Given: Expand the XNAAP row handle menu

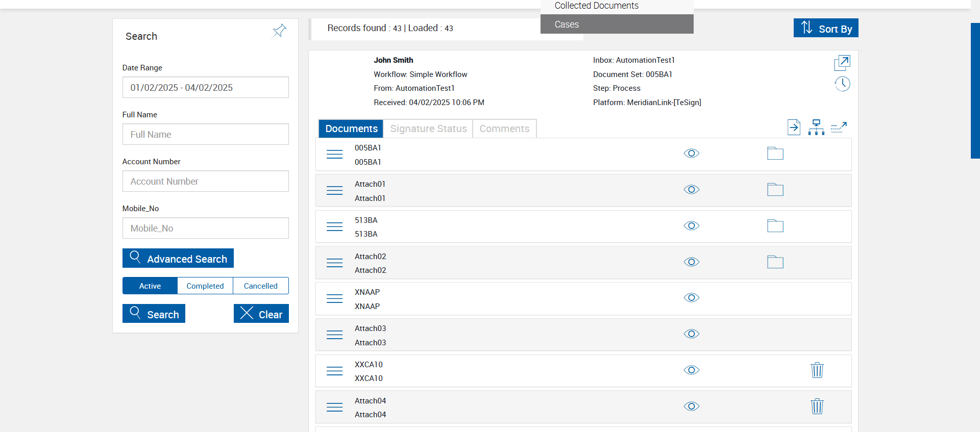Looking at the screenshot, I should pyautogui.click(x=334, y=298).
